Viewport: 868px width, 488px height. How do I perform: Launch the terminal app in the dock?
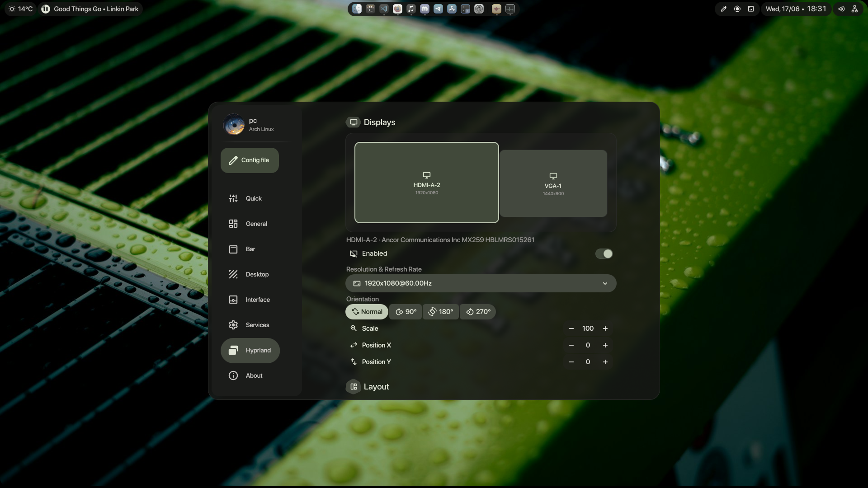pyautogui.click(x=370, y=9)
